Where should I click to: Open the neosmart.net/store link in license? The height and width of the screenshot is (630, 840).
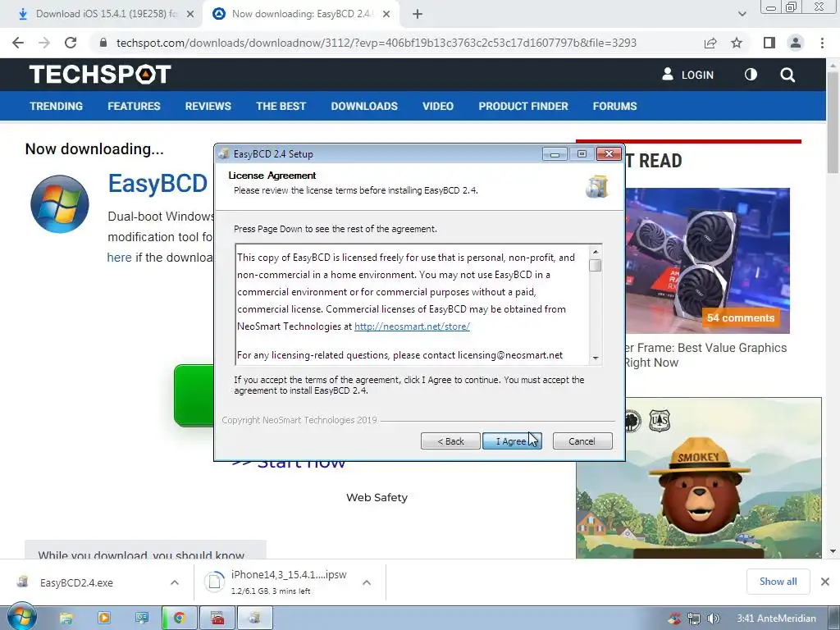pos(412,326)
